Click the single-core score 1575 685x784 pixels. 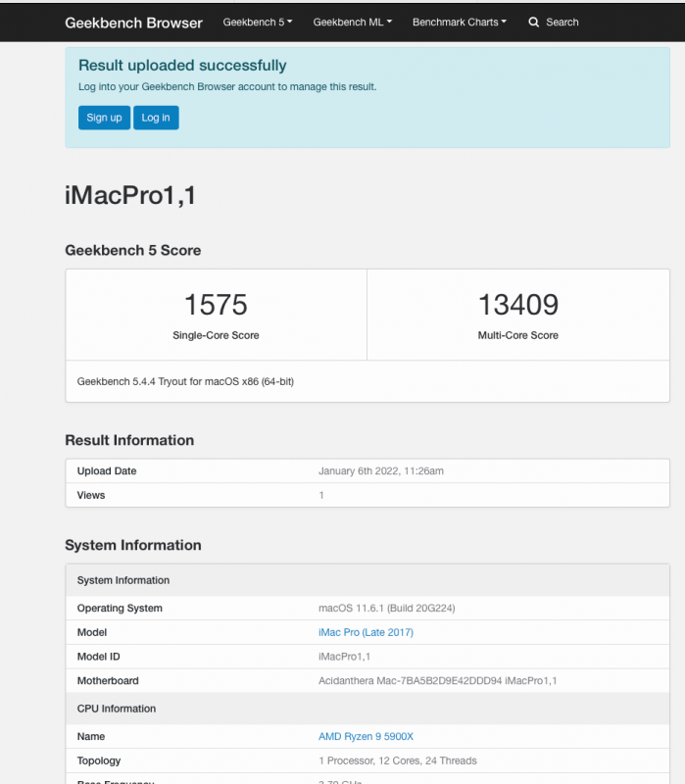(x=216, y=305)
